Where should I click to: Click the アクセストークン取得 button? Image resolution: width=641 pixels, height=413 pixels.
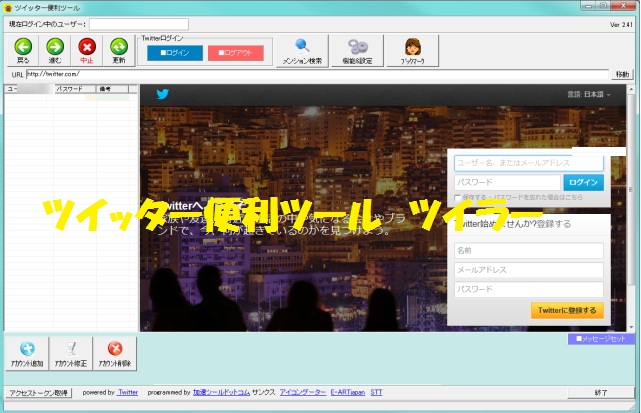39,393
